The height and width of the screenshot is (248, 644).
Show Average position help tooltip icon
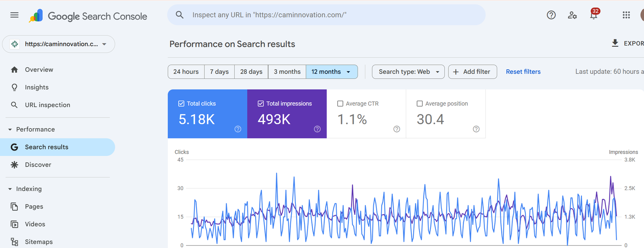[x=476, y=129]
